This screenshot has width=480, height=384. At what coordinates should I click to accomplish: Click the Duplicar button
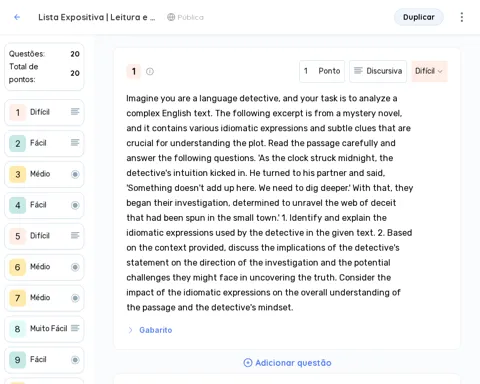419,17
